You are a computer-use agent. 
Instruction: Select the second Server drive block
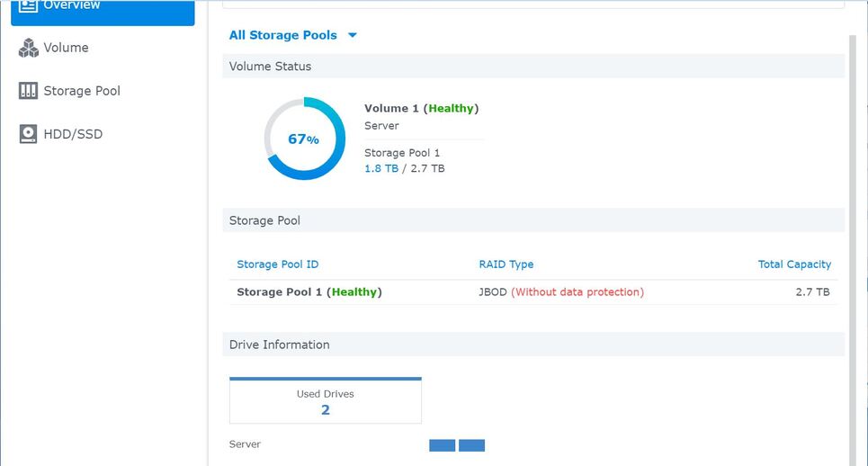[x=471, y=445]
